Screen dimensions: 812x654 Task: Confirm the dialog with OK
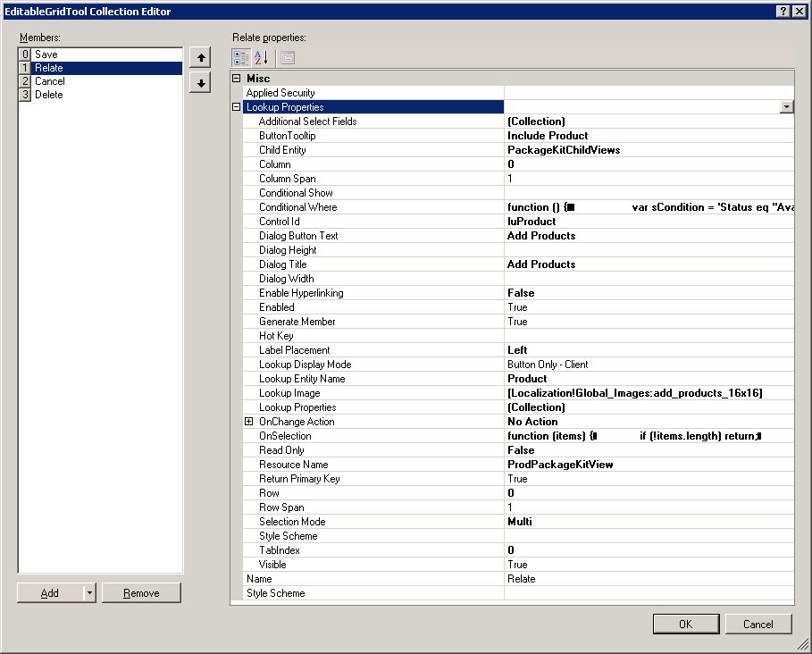[686, 624]
